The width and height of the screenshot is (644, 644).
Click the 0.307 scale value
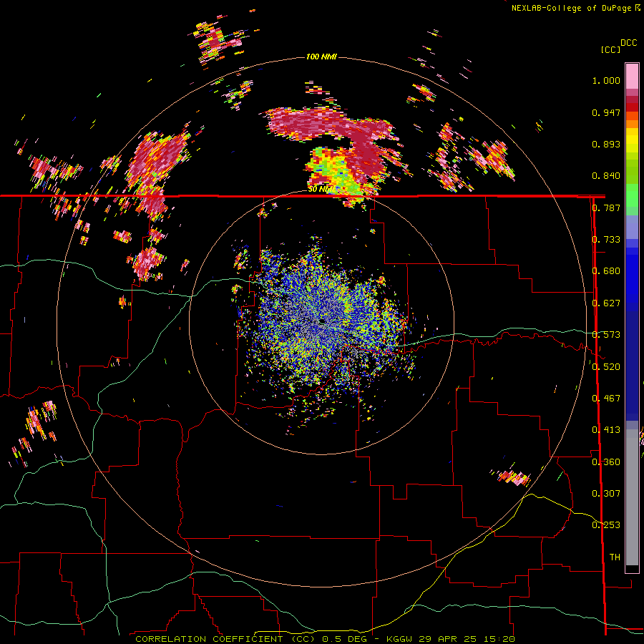tap(606, 494)
